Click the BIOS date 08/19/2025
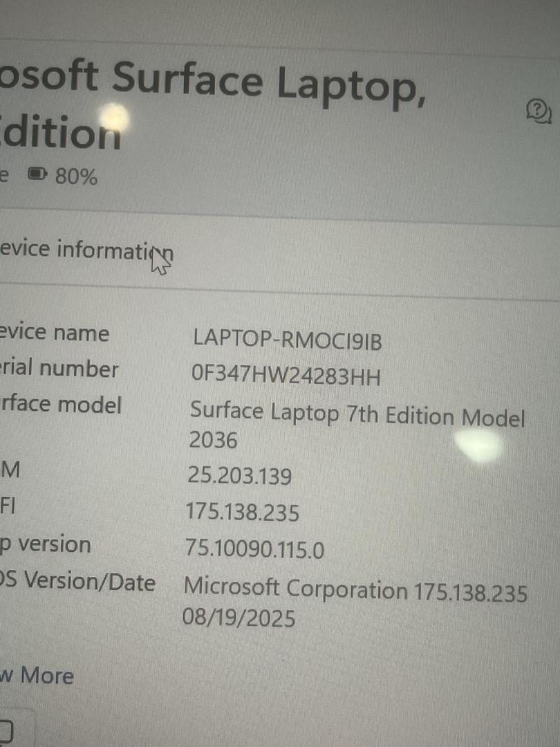This screenshot has width=560, height=747. coord(239,618)
